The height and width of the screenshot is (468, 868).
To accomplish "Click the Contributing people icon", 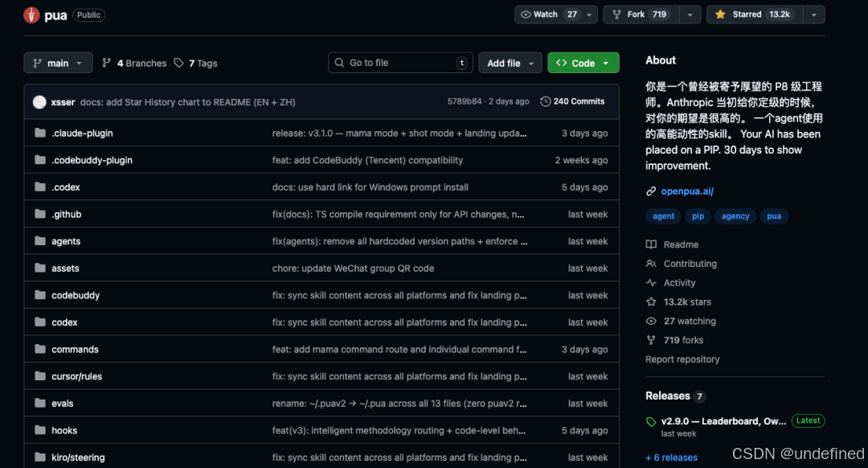I will (651, 264).
